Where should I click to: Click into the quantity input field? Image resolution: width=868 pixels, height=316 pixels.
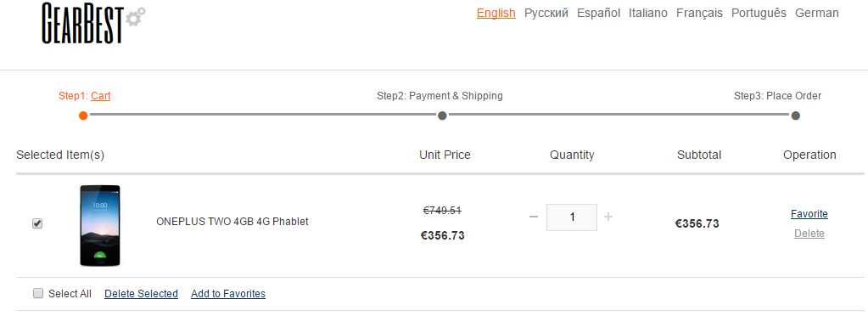tap(572, 217)
